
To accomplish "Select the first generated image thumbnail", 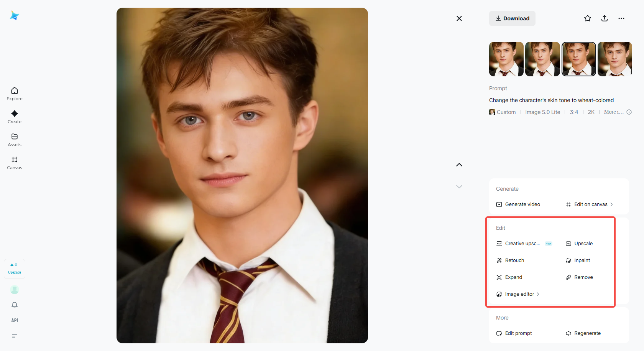I will 506,59.
